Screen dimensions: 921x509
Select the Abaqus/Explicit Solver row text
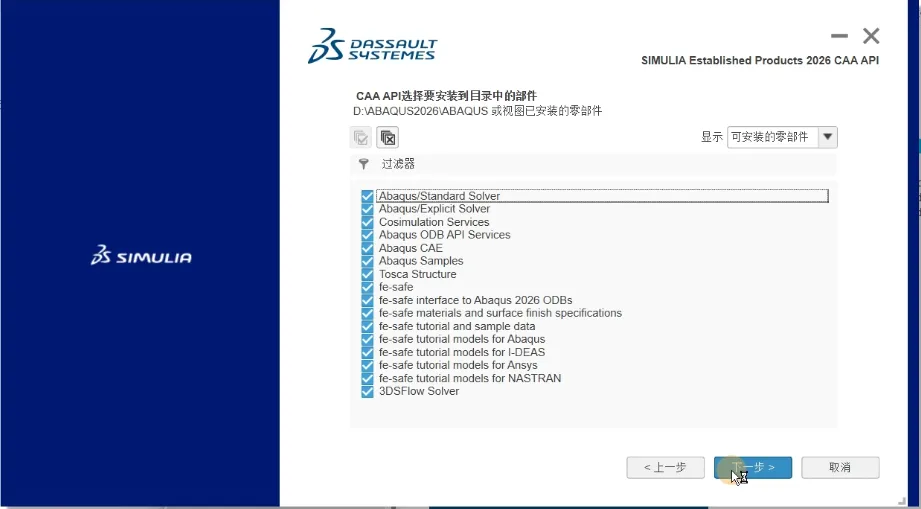[x=434, y=209]
